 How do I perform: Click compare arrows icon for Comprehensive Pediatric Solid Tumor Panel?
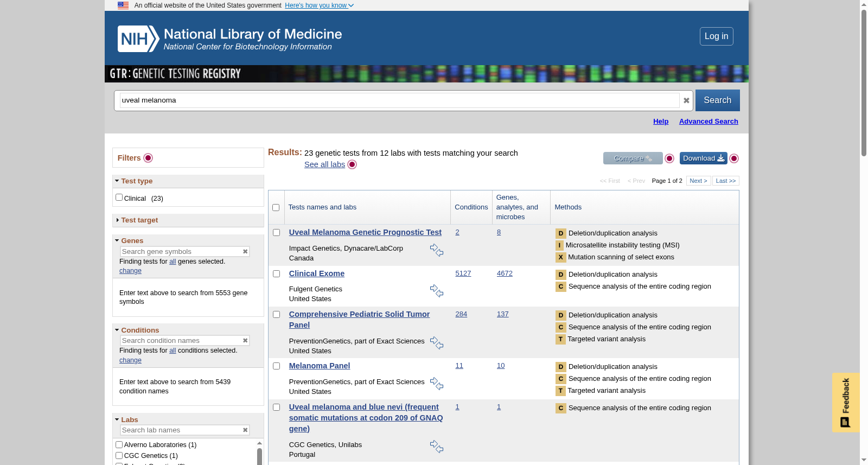[437, 343]
